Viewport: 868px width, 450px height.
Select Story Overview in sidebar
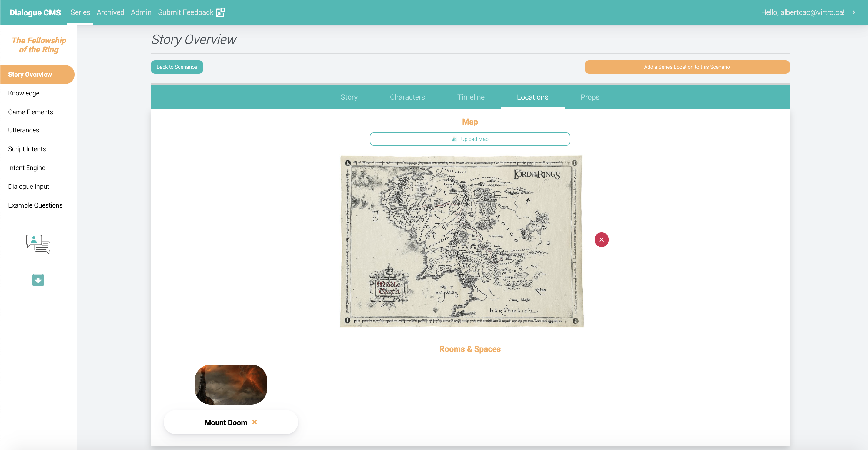(x=37, y=75)
